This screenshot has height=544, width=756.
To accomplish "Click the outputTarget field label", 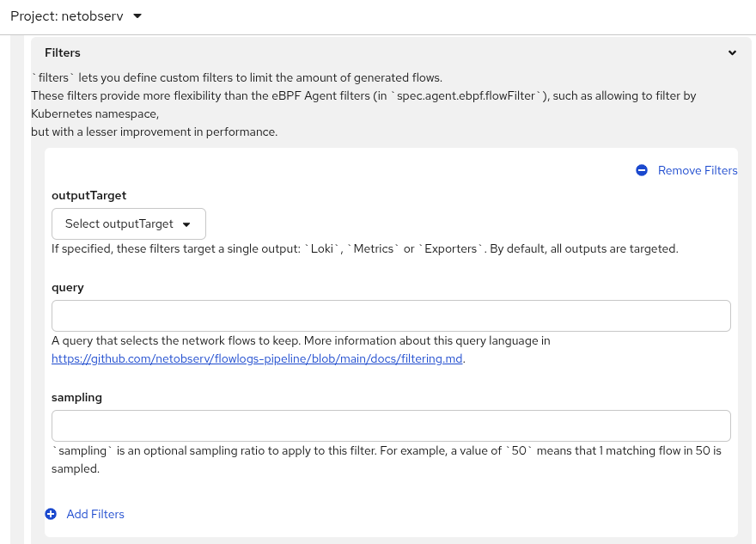I will pos(89,195).
